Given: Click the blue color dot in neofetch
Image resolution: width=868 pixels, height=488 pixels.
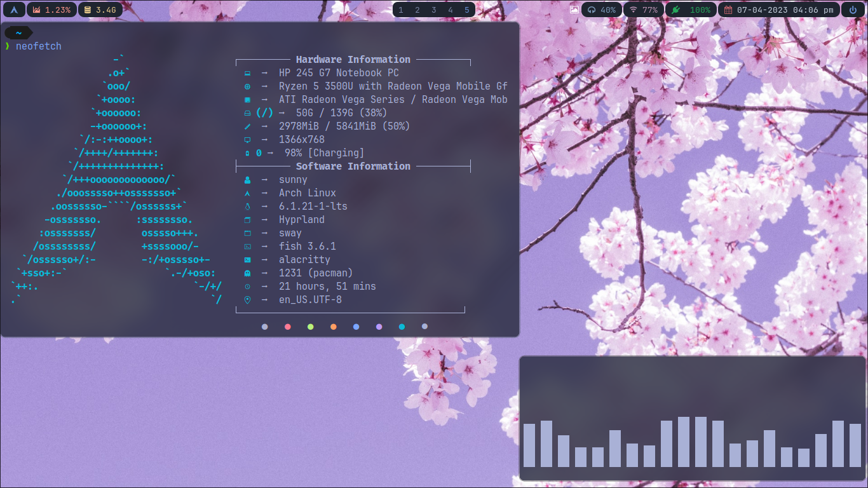Looking at the screenshot, I should point(356,327).
